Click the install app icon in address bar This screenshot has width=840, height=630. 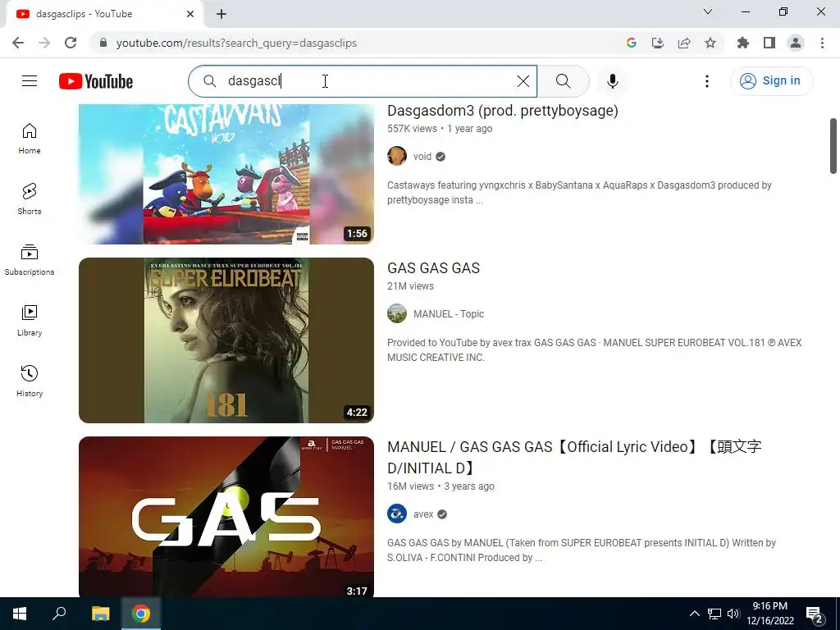pyautogui.click(x=657, y=43)
